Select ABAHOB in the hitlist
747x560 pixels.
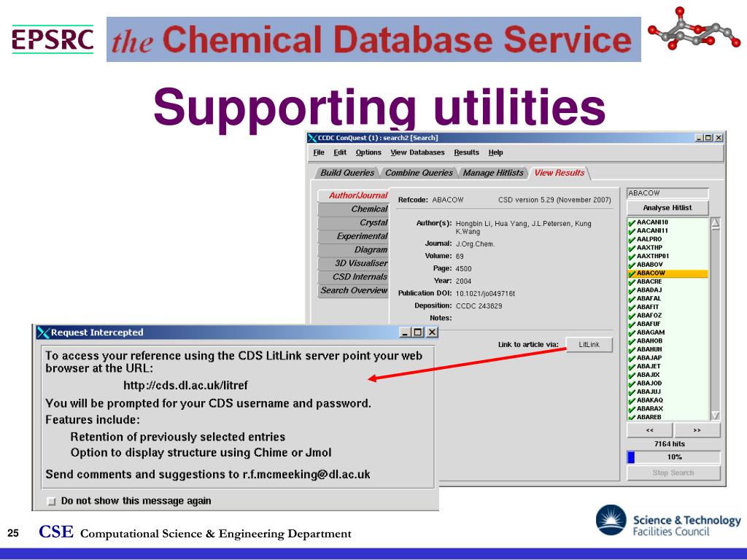click(650, 341)
